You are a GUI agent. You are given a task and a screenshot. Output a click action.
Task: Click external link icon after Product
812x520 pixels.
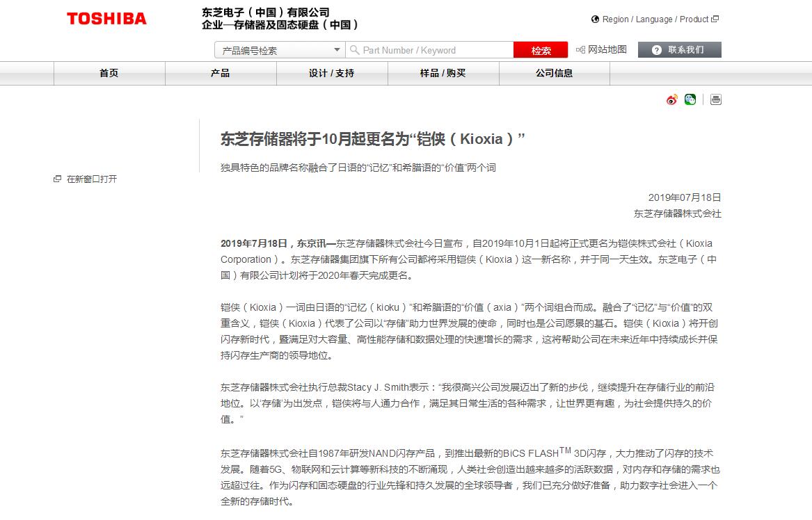click(715, 19)
